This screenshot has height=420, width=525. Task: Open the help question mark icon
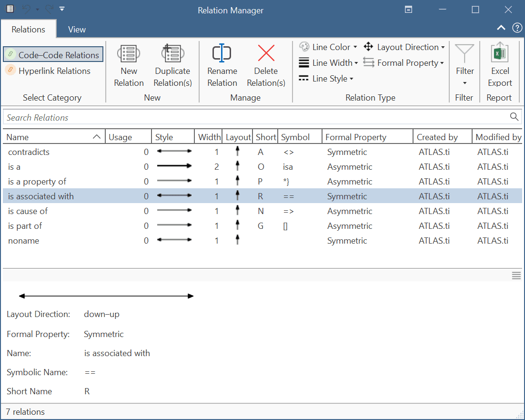click(517, 28)
